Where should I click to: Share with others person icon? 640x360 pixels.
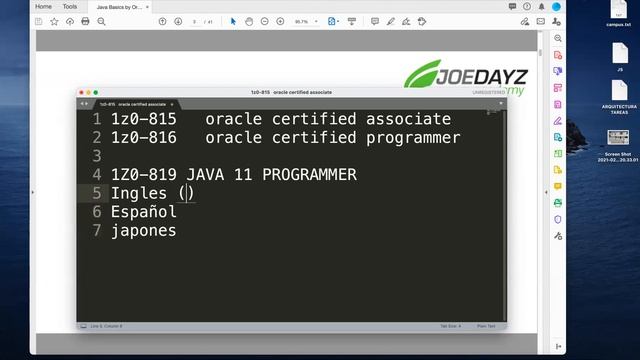coord(556,22)
